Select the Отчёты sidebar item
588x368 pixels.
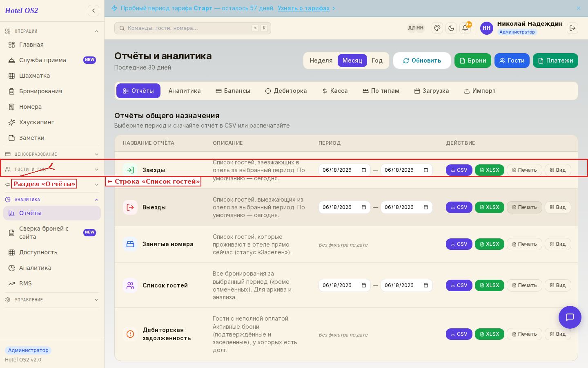52,213
